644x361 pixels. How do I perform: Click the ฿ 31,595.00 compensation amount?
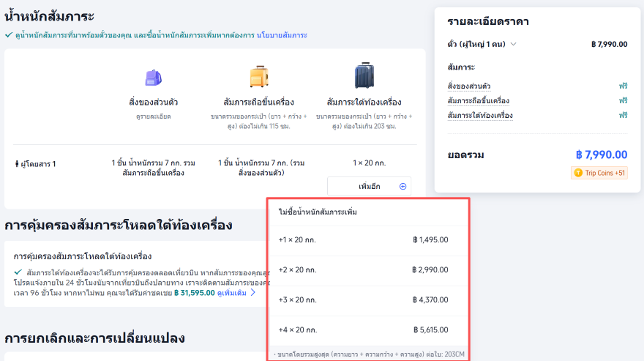[194, 293]
